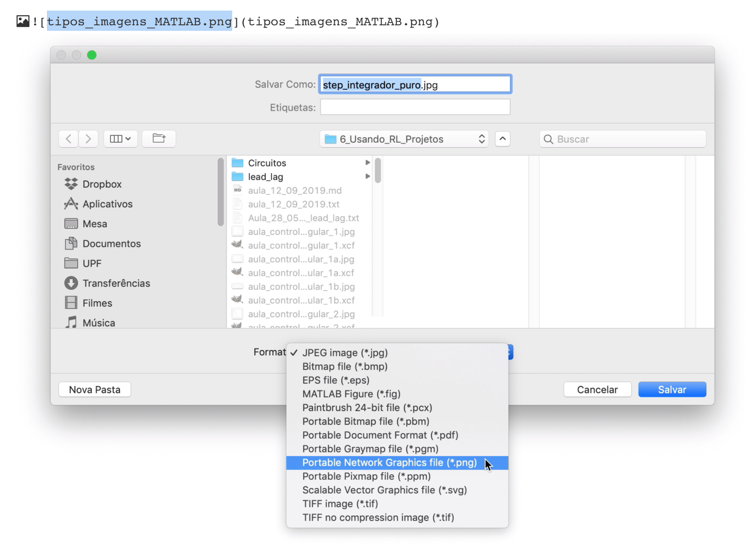Select file aula_control...ular_1a.xcf
756x550 pixels.
point(301,273)
